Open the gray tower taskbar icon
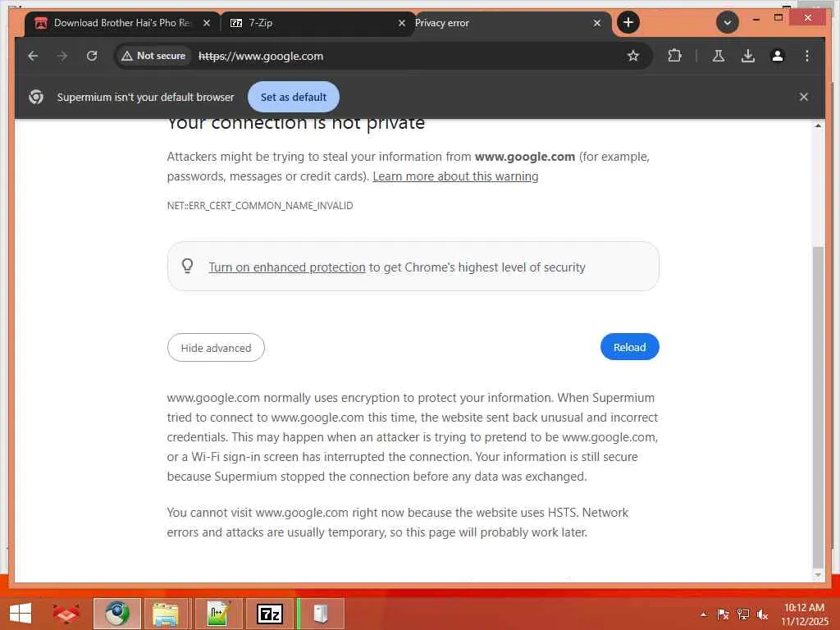Screen dimensions: 840x630 pos(321,614)
